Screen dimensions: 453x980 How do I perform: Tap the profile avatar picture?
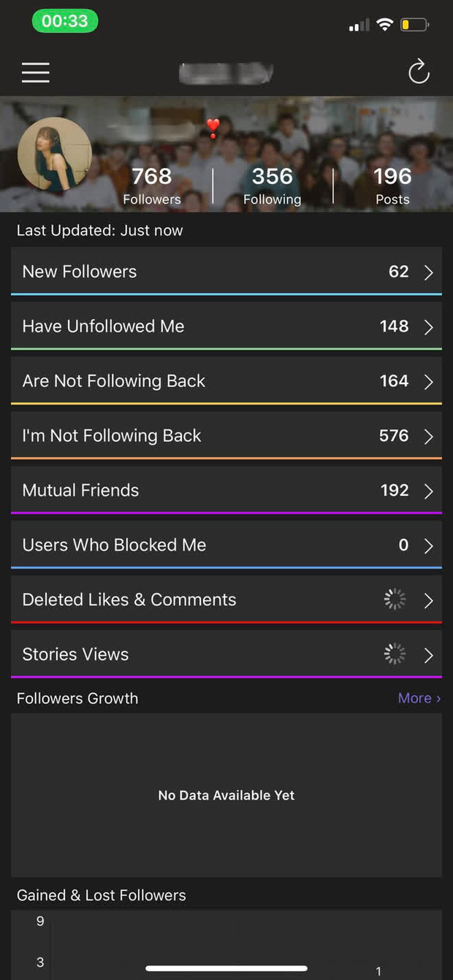click(55, 154)
